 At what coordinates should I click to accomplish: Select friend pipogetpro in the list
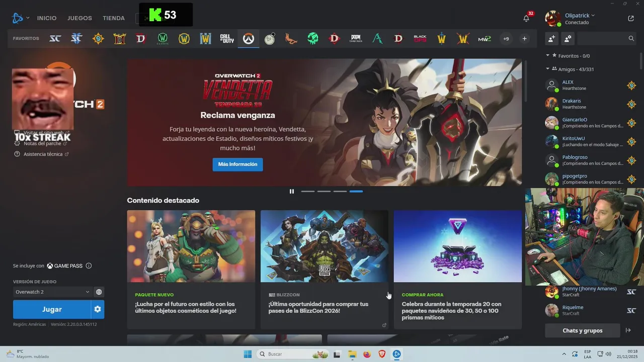tap(591, 179)
